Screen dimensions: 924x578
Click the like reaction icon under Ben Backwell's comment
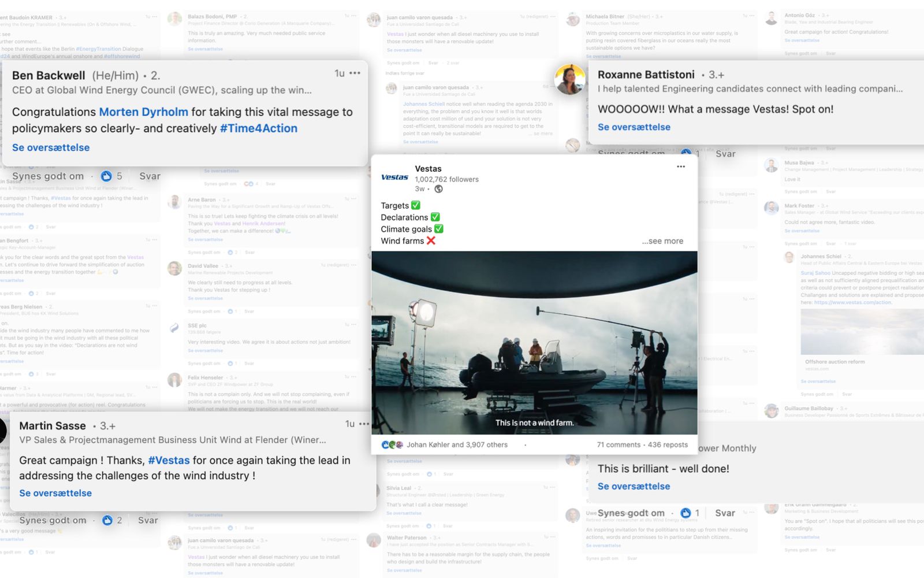[x=106, y=176]
